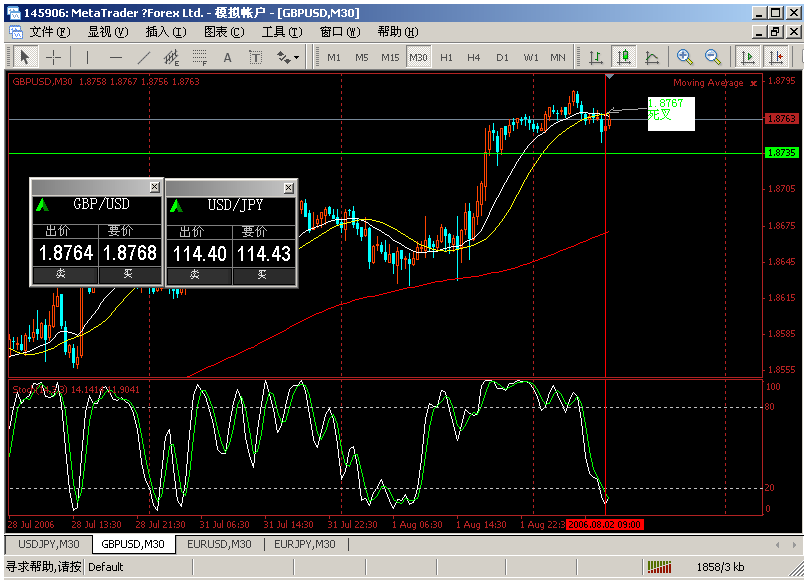Screen dimensions: 808x580
Task: Switch to EURJPY,M30 chart tab
Action: point(305,544)
